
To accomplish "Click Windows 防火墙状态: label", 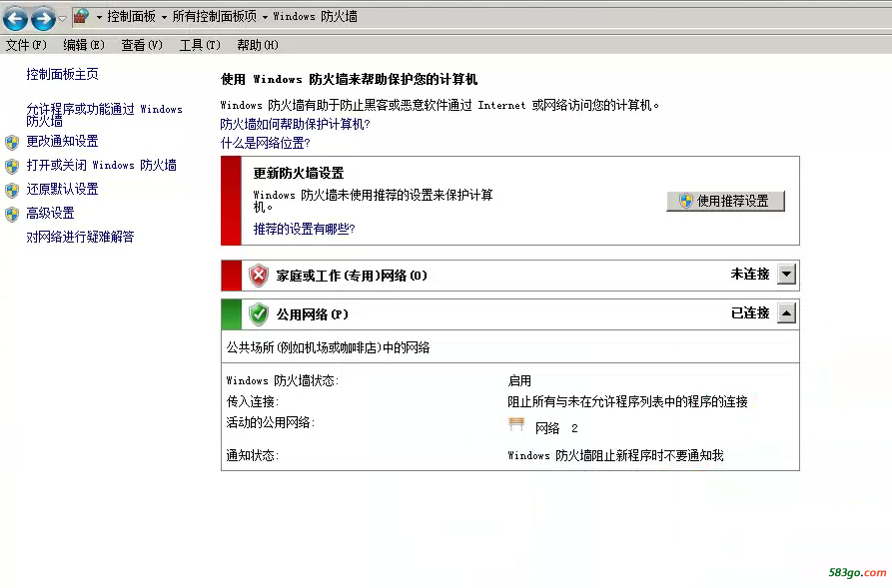I will tap(282, 380).
